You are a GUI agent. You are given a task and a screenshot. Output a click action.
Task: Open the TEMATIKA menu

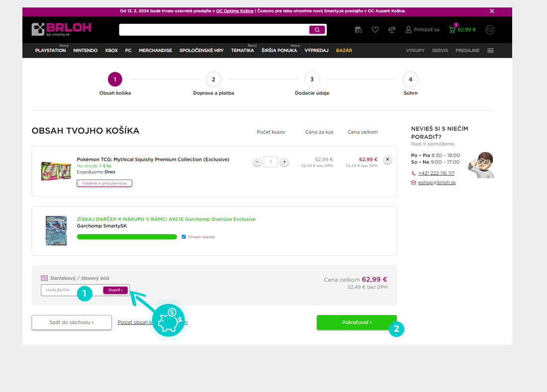(x=243, y=50)
